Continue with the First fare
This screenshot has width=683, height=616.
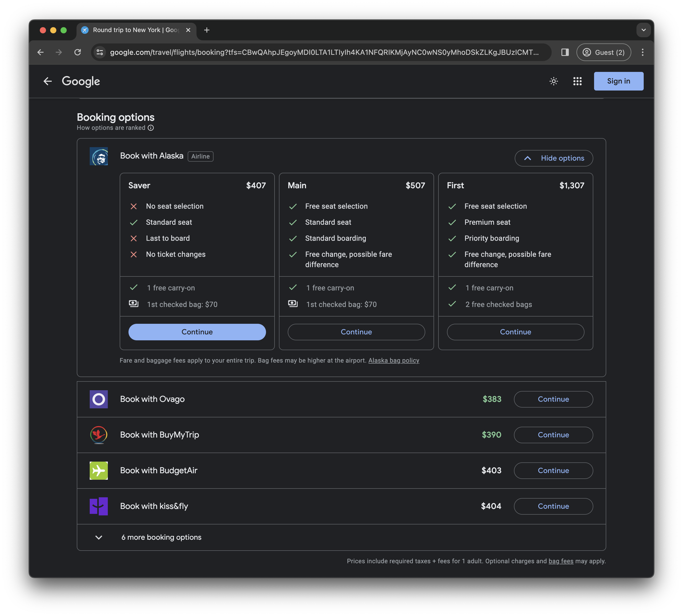point(515,332)
